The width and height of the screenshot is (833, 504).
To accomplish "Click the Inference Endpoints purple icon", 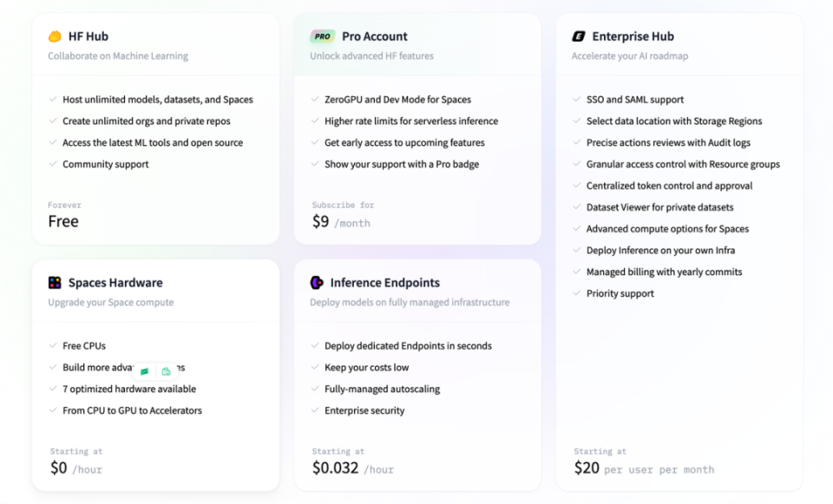I will pyautogui.click(x=317, y=283).
